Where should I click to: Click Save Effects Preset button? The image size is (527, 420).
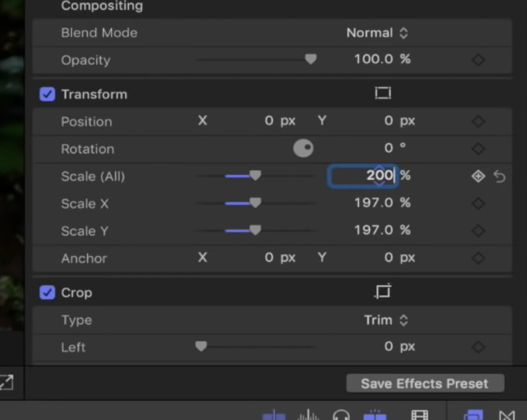pos(425,384)
